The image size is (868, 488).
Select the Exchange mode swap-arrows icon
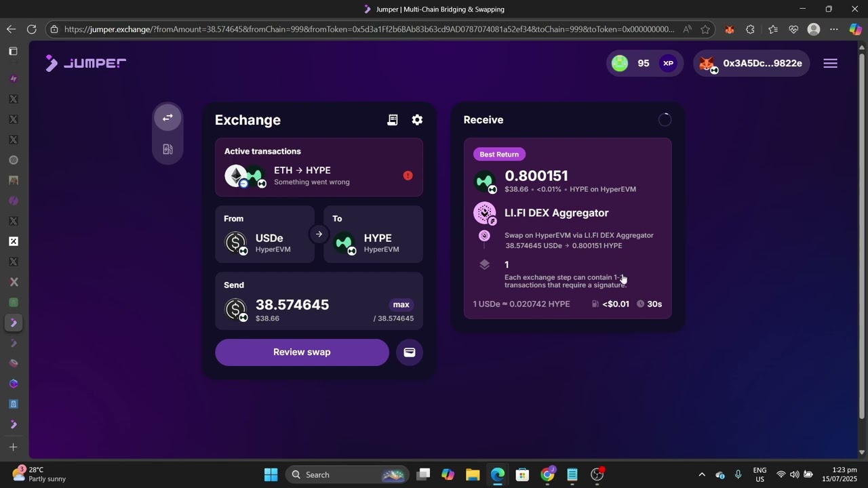[167, 118]
